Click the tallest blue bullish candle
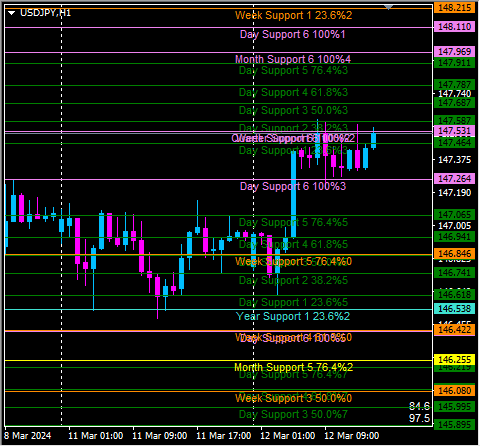This screenshot has width=480, height=447. [294, 194]
